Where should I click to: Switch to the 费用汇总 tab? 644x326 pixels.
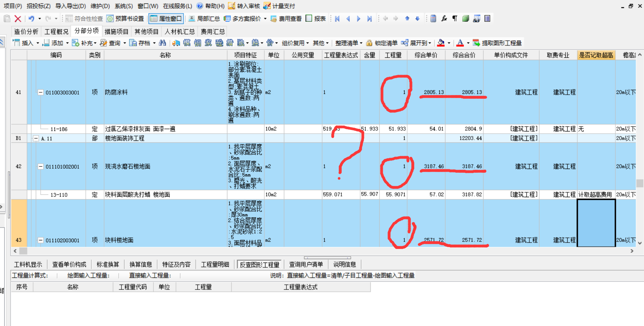pos(213,32)
